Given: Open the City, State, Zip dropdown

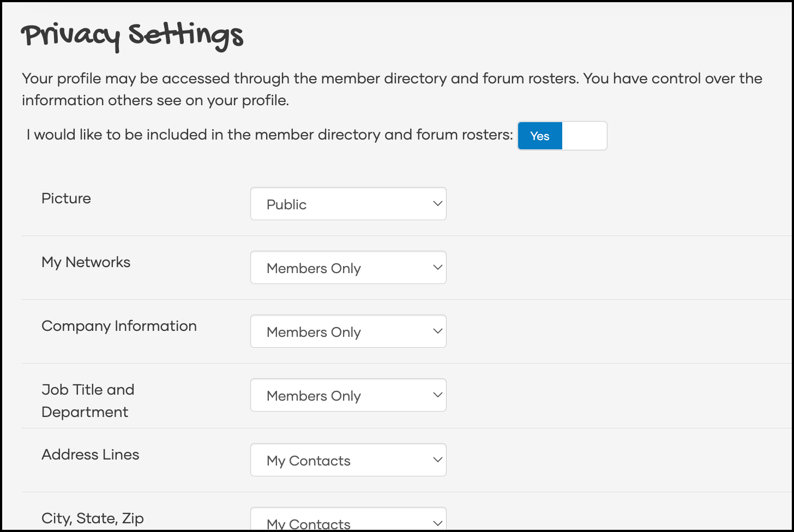Looking at the screenshot, I should tap(348, 521).
